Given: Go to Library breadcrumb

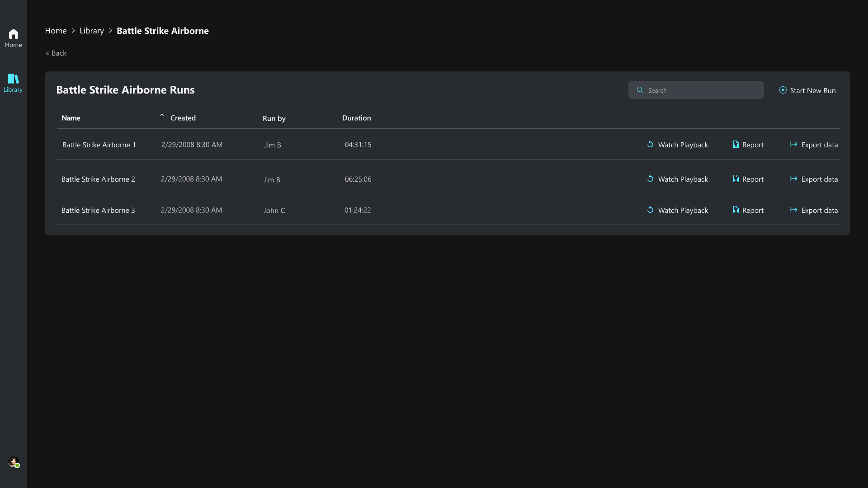Looking at the screenshot, I should click(91, 31).
